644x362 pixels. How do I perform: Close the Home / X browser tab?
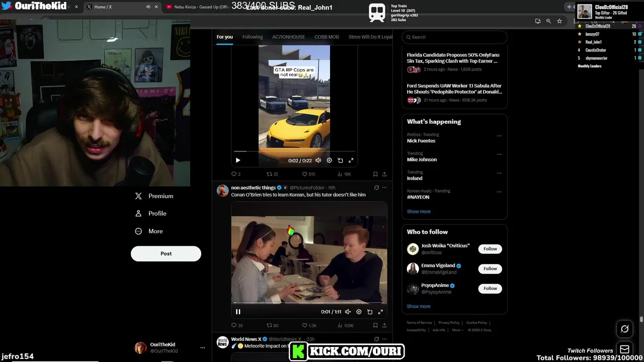click(156, 7)
